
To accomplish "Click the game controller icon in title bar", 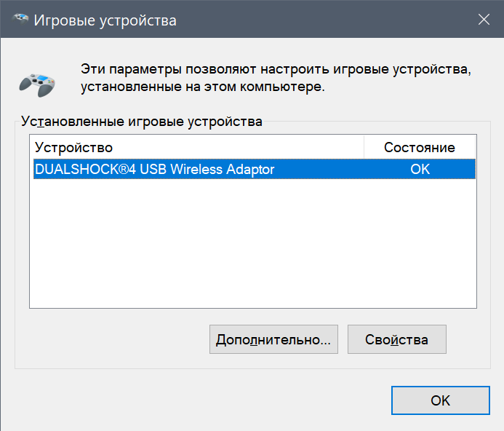I will pos(22,20).
